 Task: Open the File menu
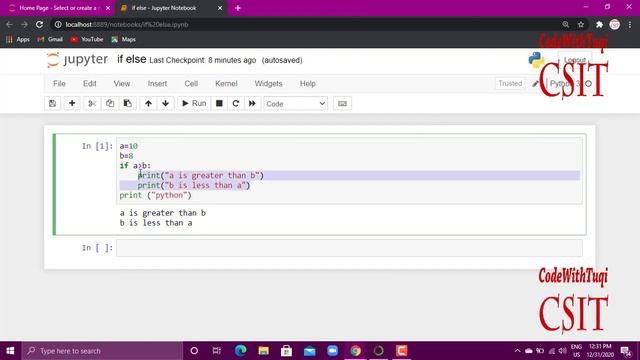pyautogui.click(x=59, y=84)
